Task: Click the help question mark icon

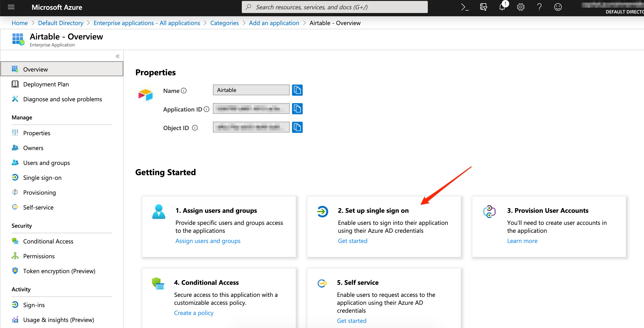Action: point(539,7)
